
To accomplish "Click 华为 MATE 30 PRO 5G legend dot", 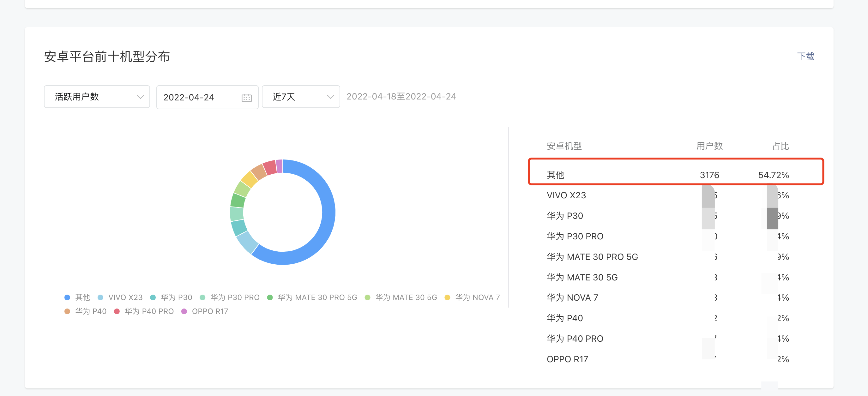I will [x=270, y=297].
